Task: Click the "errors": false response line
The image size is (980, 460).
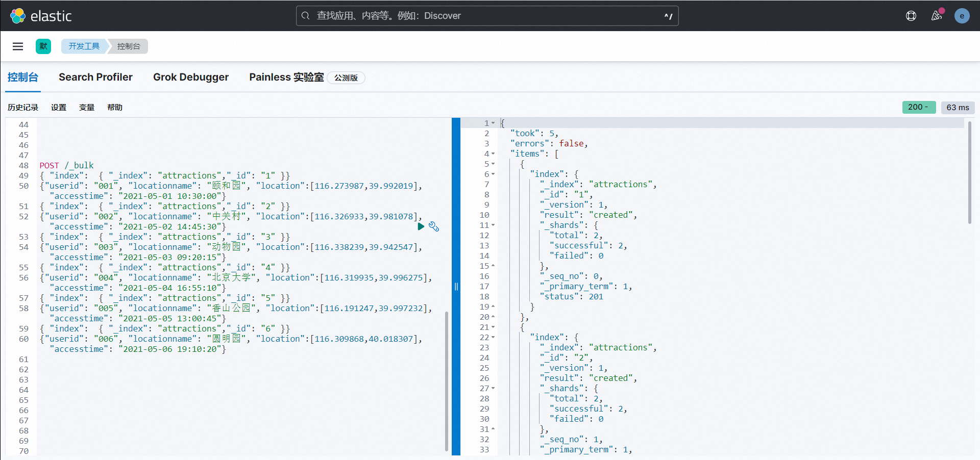Action: pyautogui.click(x=549, y=144)
